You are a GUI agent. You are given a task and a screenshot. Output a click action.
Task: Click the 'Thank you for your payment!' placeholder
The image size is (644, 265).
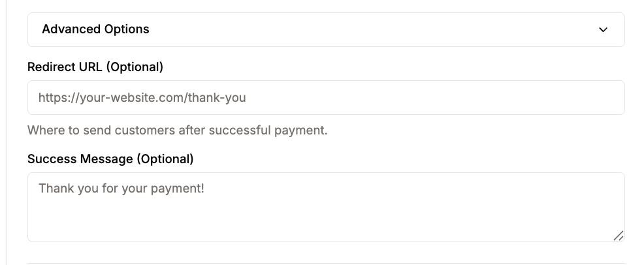click(121, 189)
